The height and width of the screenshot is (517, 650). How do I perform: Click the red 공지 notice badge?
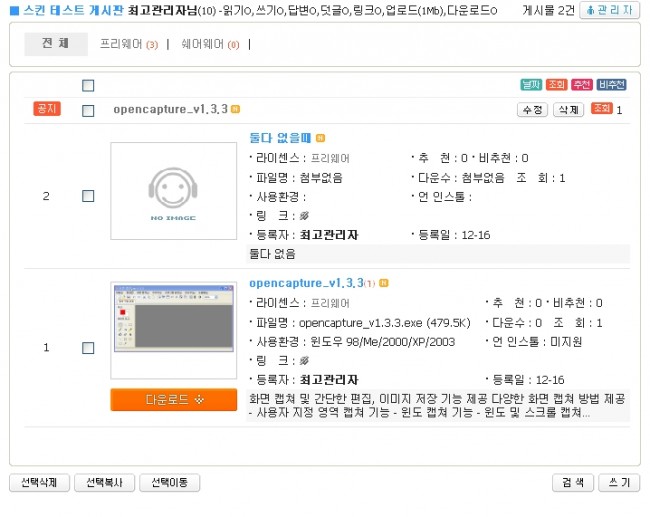pos(46,108)
